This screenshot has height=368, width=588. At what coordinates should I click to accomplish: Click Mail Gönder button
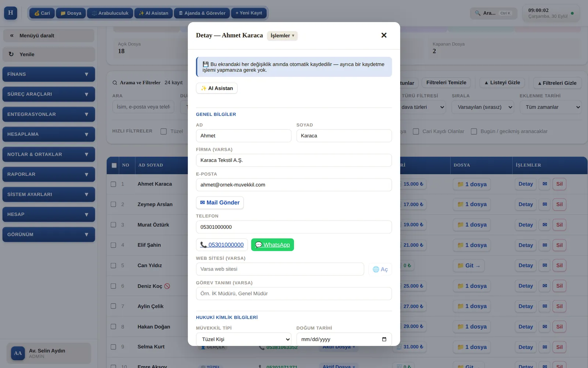(220, 203)
